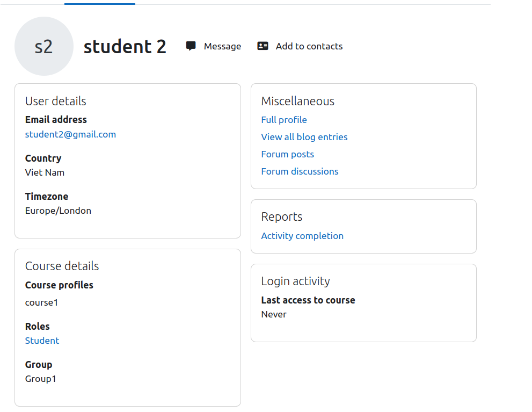
Task: Click the User details heading
Action: tap(56, 101)
